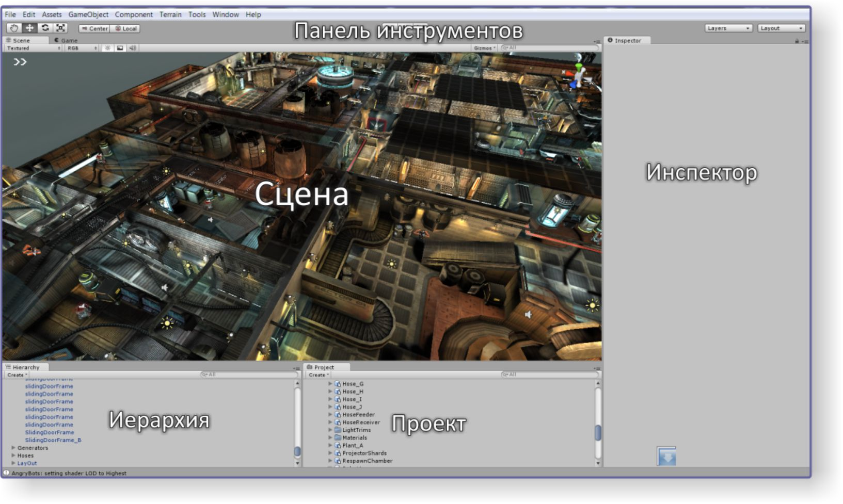The width and height of the screenshot is (843, 504).
Task: Click the LightTrims folder icon
Action: 338,430
